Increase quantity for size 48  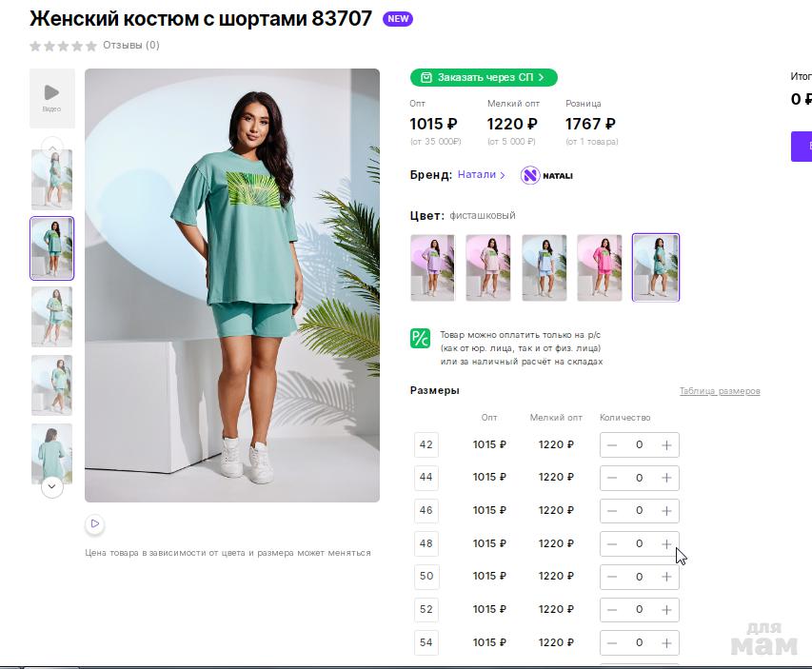(x=666, y=543)
